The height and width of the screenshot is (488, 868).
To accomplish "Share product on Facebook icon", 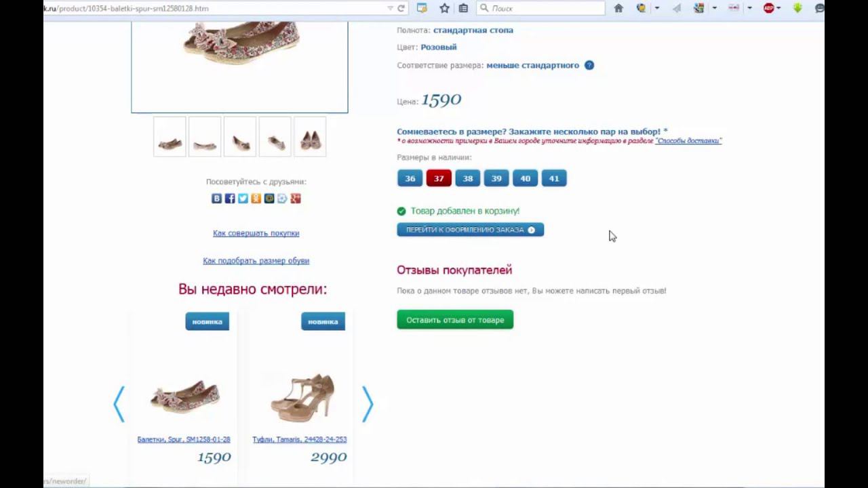I will 230,199.
